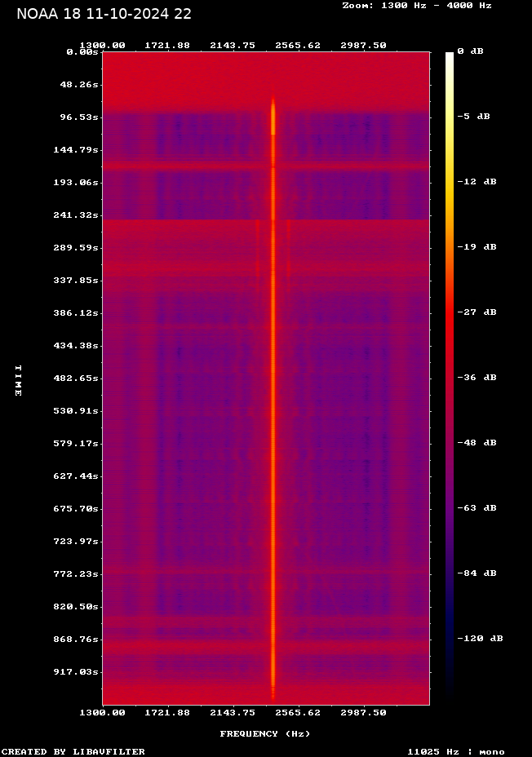
Task: Click the bottom axis 2565.62 frequency label
Action: (x=298, y=712)
